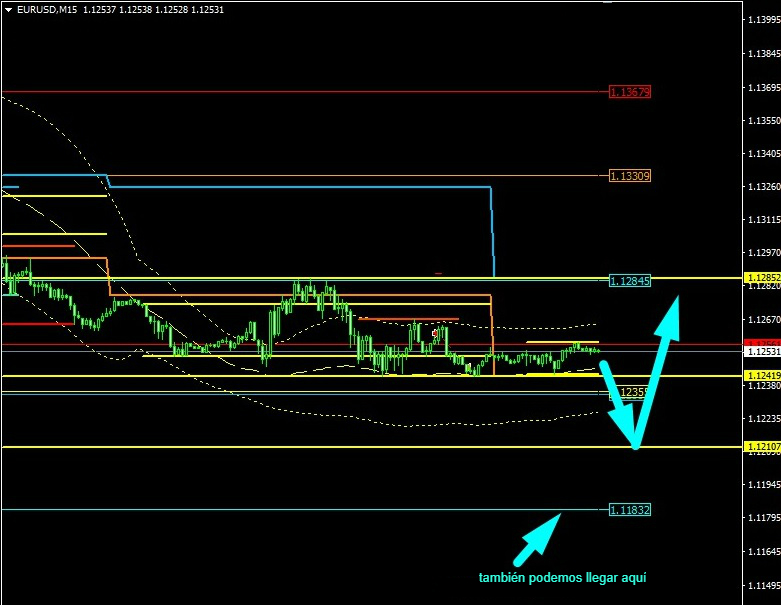Click the yellow 1.12419 price axis tag
781x605 pixels.
(x=762, y=375)
